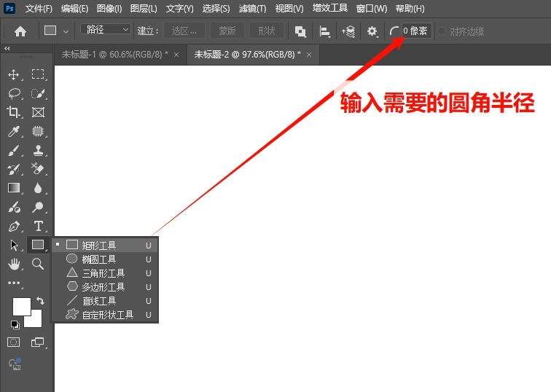Select the Move tool
This screenshot has width=551, height=392.
point(14,74)
